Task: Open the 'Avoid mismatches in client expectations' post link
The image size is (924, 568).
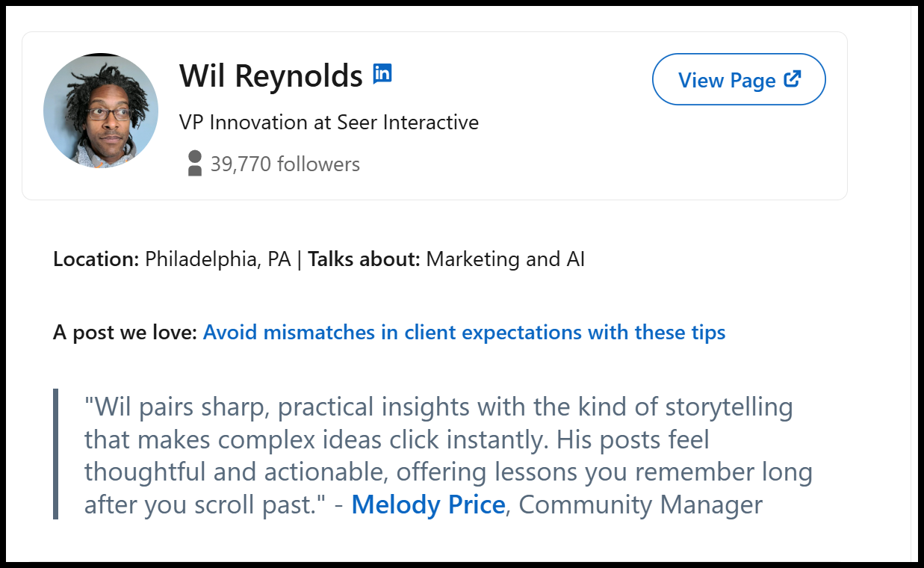Action: (464, 332)
